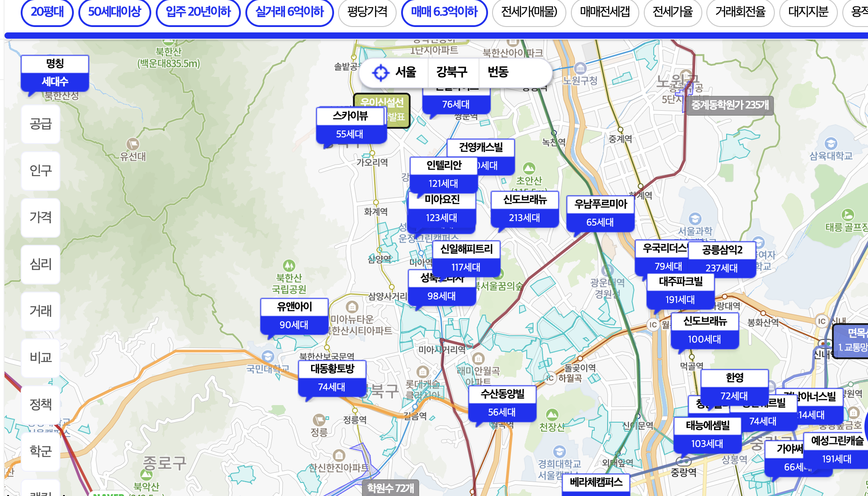Screen dimensions: 868x496
Task: Click the 수산동양빌 56세대 marker
Action: [x=502, y=403]
